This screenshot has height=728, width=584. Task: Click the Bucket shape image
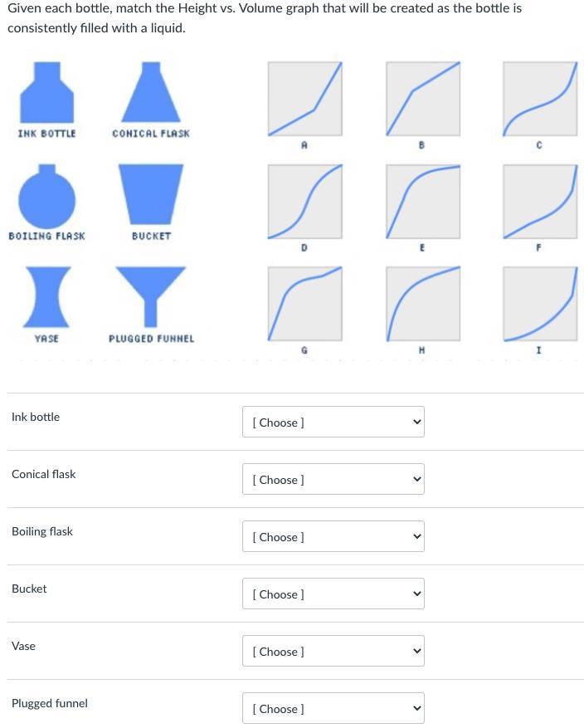click(x=151, y=194)
